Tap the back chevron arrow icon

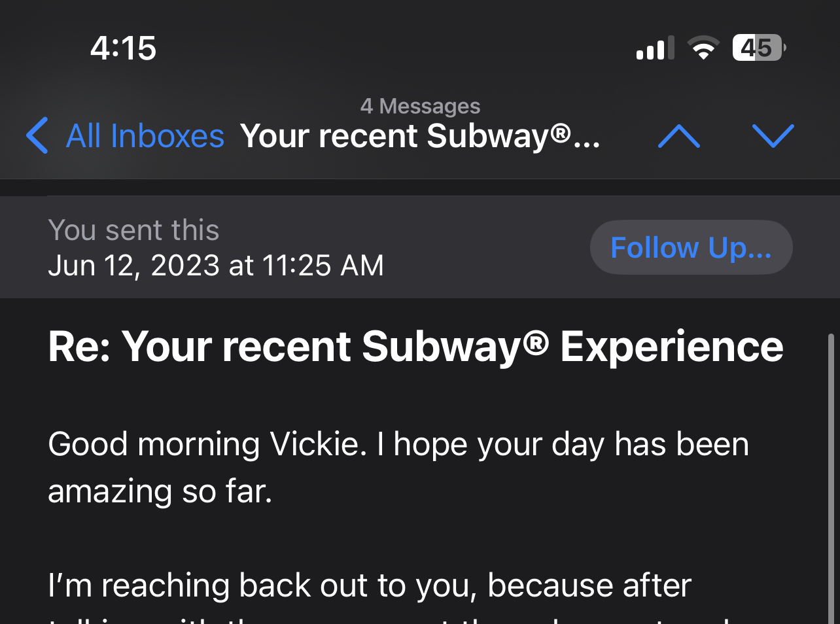37,135
